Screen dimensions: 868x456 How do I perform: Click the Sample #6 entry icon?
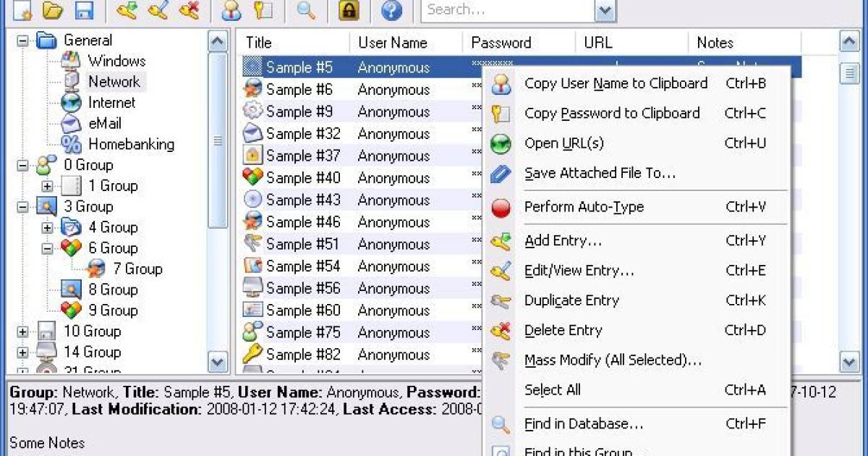[x=252, y=90]
